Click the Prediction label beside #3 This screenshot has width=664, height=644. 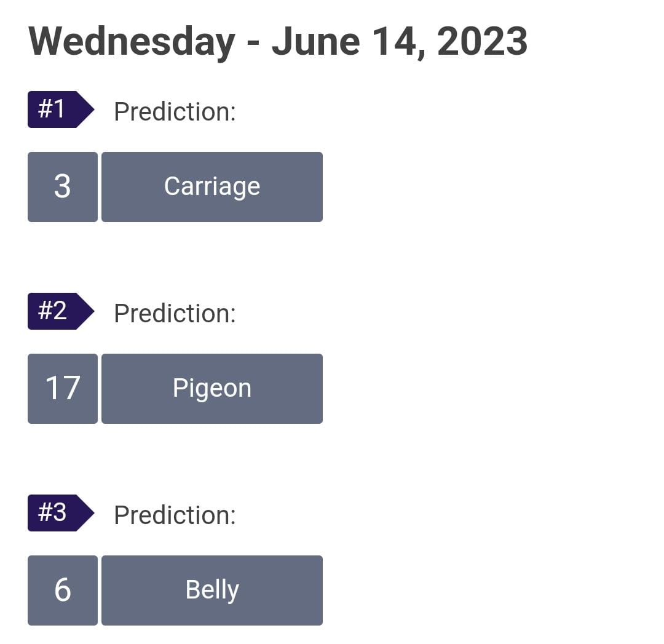[x=175, y=515]
